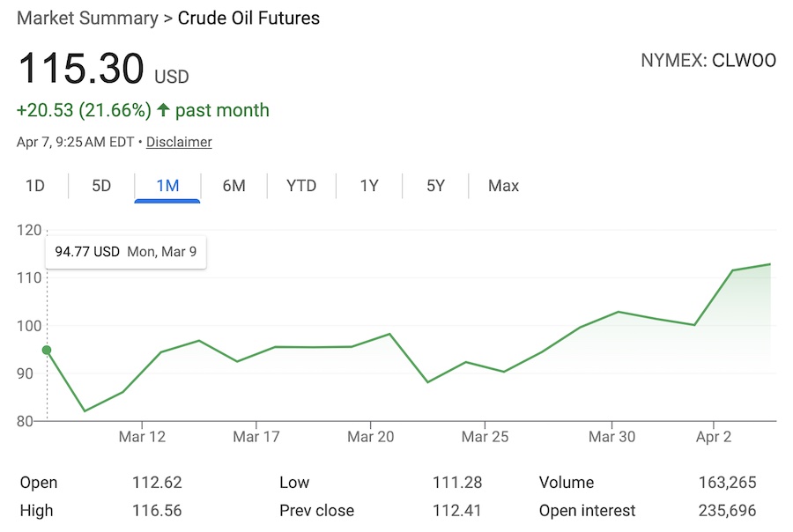The image size is (793, 532).
Task: Select the Max time range
Action: pyautogui.click(x=502, y=186)
